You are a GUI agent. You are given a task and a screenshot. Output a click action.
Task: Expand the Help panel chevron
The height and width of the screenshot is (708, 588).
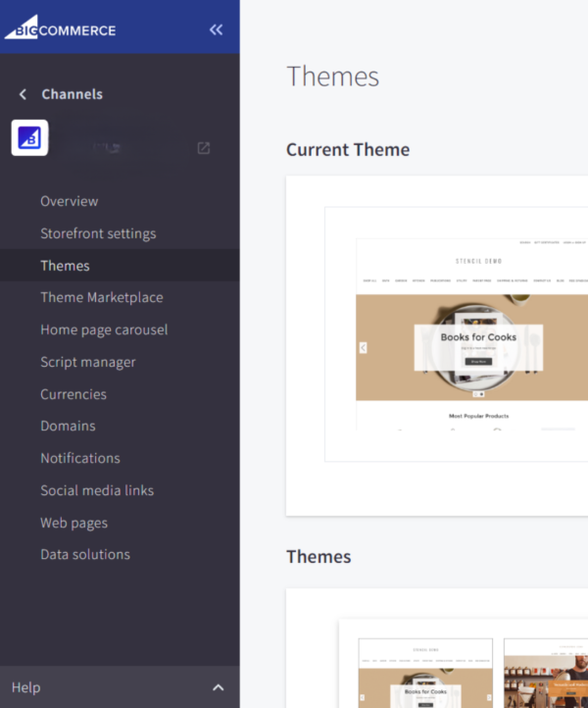(218, 687)
